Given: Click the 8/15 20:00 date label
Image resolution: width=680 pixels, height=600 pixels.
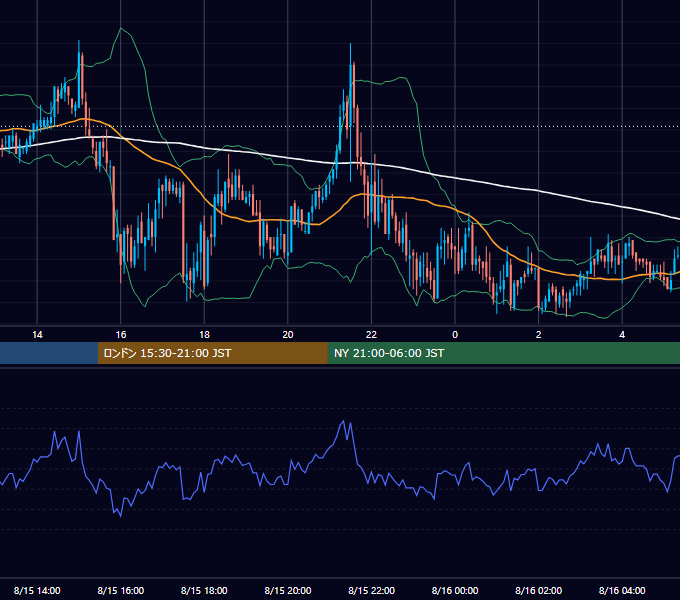Looking at the screenshot, I should coord(288,590).
